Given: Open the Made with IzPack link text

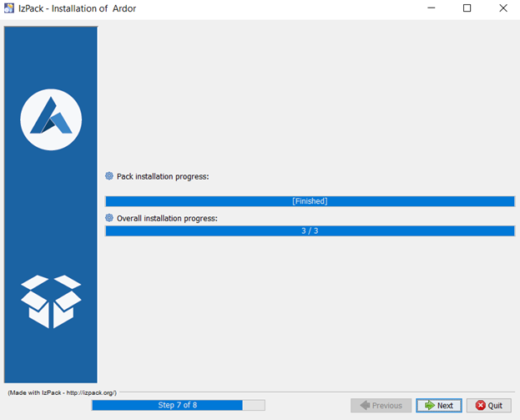Looking at the screenshot, I should point(63,392).
